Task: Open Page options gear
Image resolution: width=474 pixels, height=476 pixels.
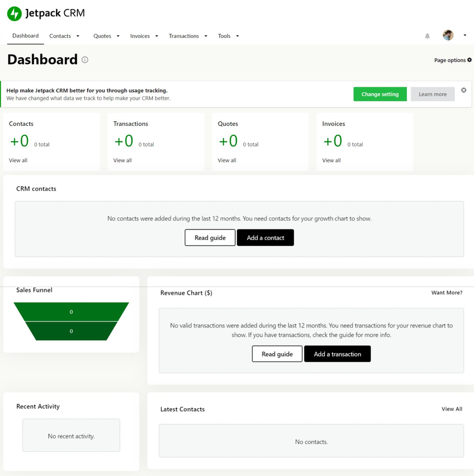Action: [x=453, y=60]
